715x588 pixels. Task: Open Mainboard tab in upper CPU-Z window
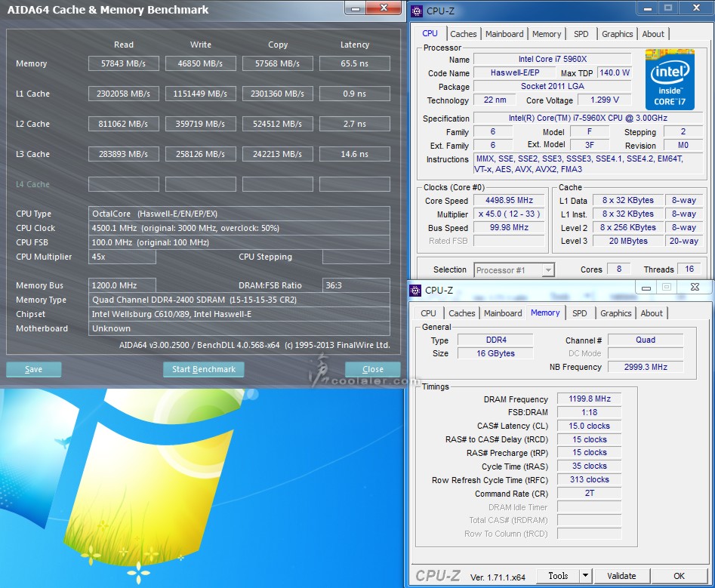tap(504, 34)
